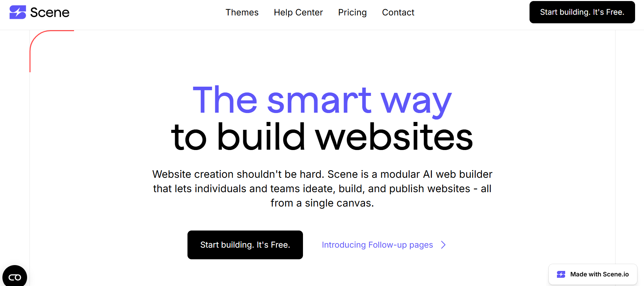Click the from a single canvas text line
This screenshot has height=286, width=644.
tap(322, 203)
